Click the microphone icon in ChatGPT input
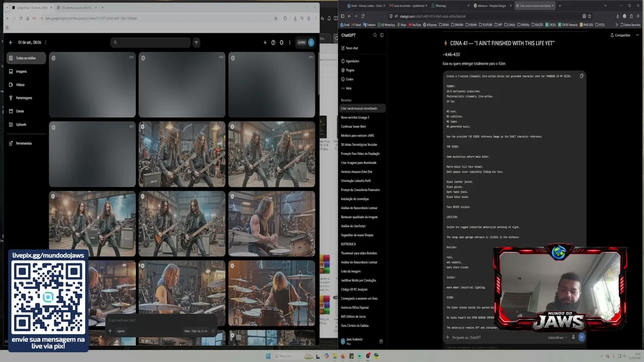Screen dimensions: 644x362 [573, 337]
